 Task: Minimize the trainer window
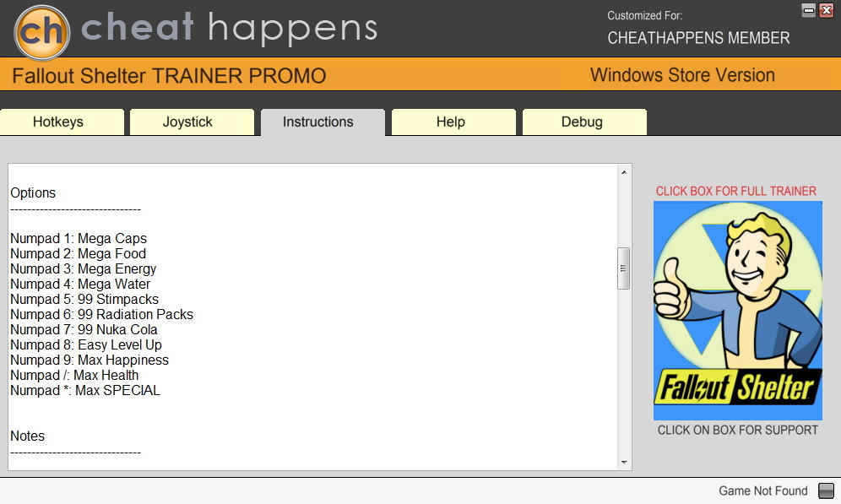pyautogui.click(x=809, y=10)
